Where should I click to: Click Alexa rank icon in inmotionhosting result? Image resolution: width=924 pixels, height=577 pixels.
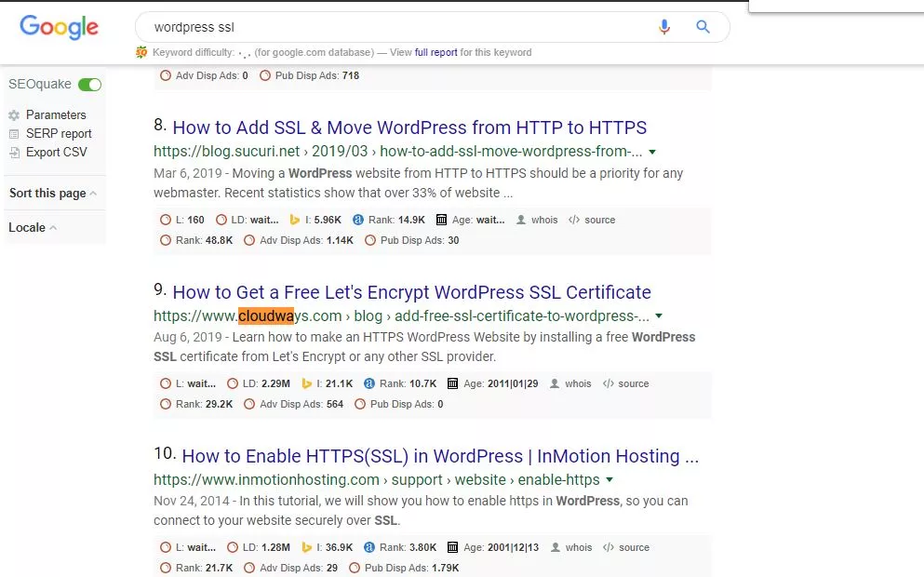click(x=368, y=547)
